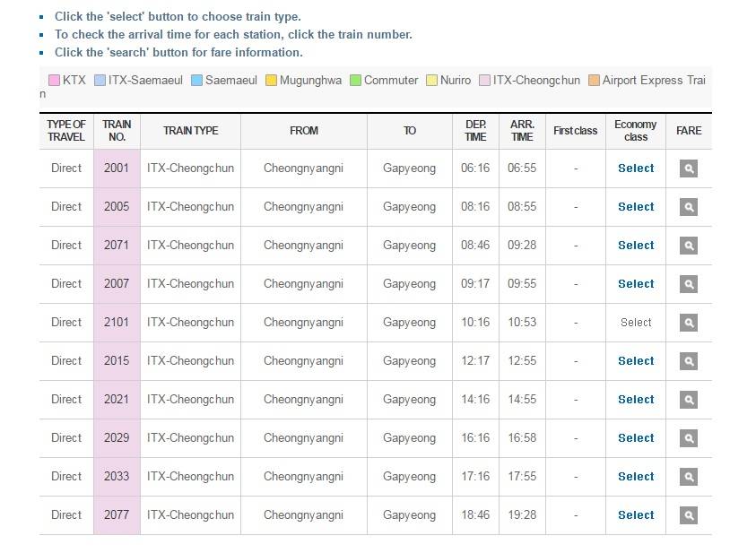Viewport: 756px width, 553px height.
Task: Open train number 2029 schedule
Action: [117, 438]
